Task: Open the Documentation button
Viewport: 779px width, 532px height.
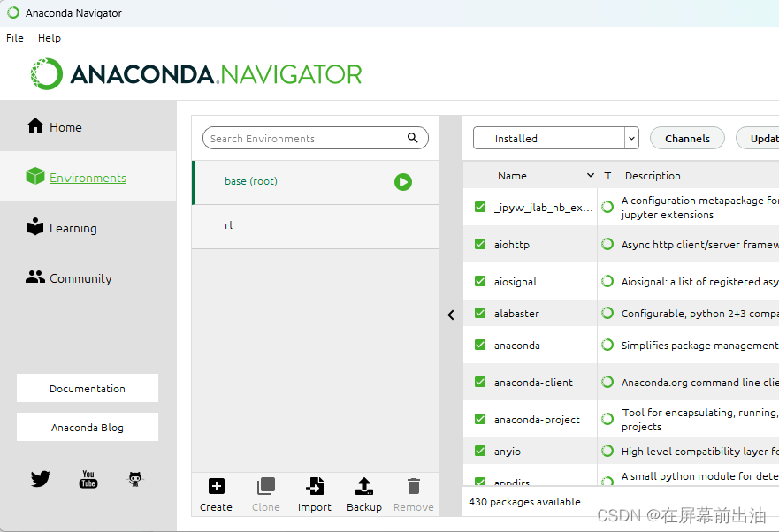Action: coord(88,389)
